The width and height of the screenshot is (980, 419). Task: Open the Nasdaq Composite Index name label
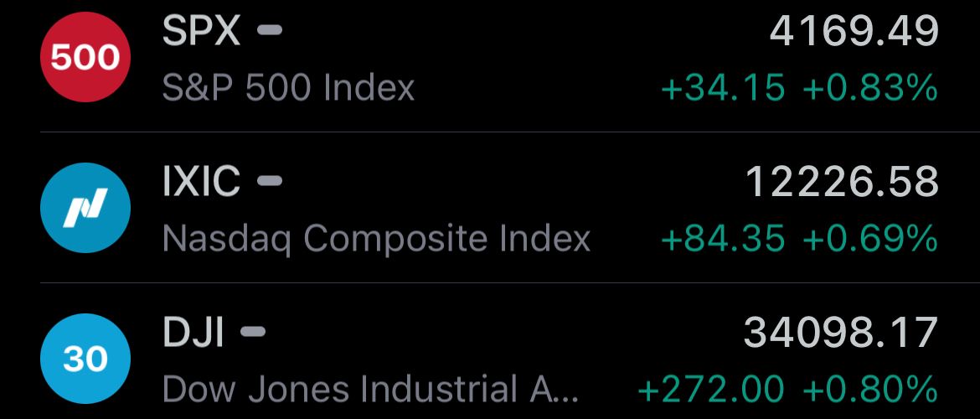coord(376,240)
